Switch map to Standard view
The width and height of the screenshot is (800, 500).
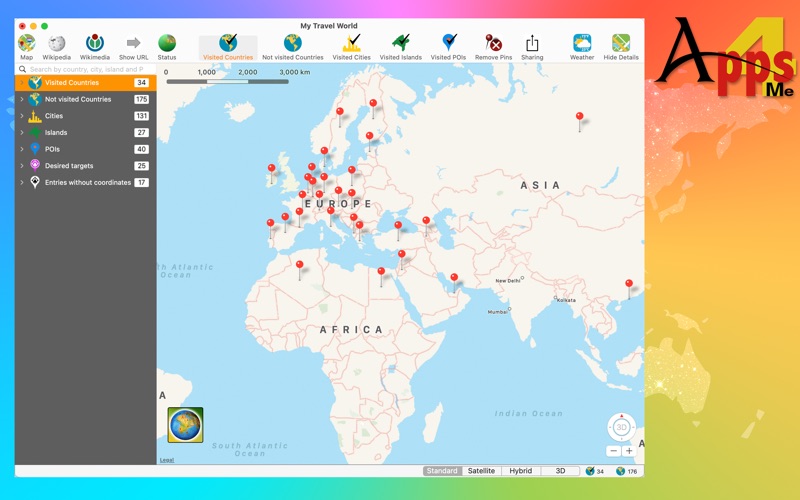[x=442, y=471]
